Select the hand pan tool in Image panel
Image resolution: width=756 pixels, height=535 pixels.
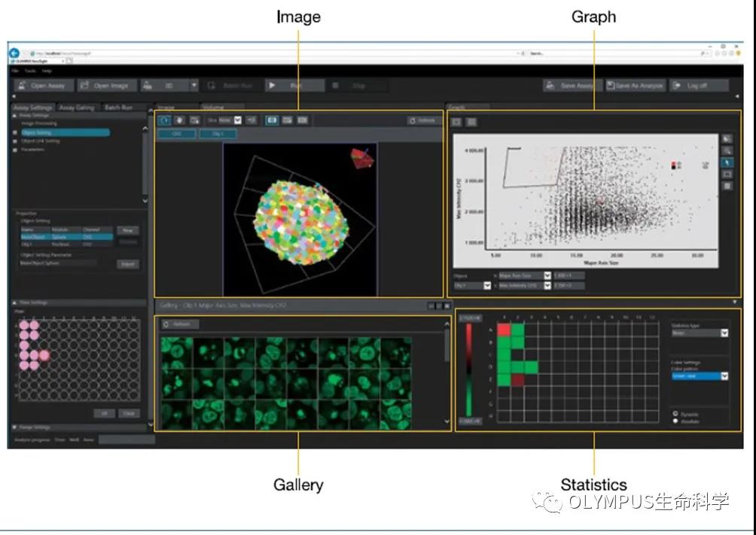coord(181,120)
